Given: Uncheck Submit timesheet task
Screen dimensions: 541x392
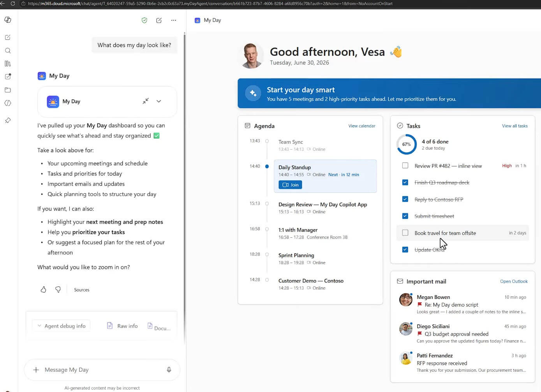Looking at the screenshot, I should pyautogui.click(x=405, y=216).
